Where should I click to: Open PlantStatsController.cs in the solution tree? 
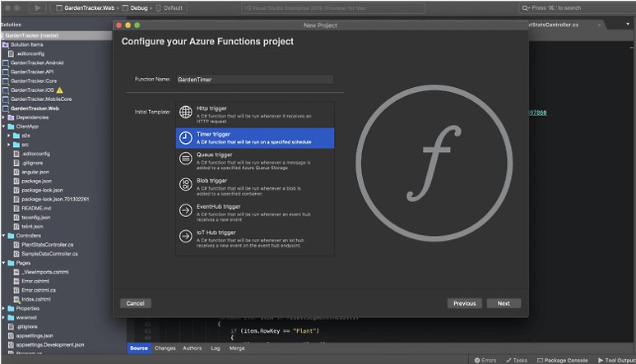(48, 244)
